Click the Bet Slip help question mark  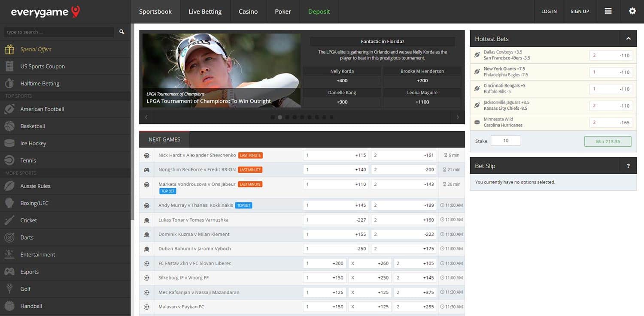pos(628,166)
